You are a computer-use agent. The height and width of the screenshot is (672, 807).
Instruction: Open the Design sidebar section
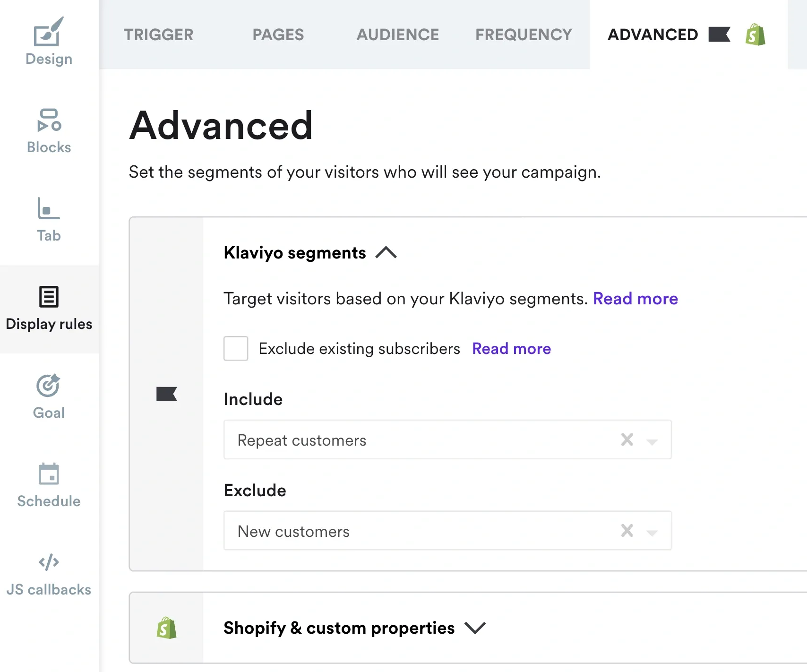point(49,42)
